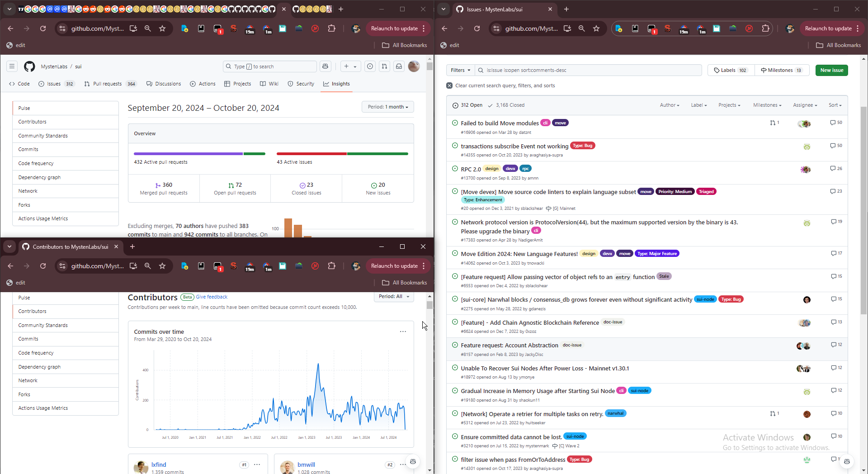
Task: Expand the Sort dropdown in issues list
Action: 835,105
